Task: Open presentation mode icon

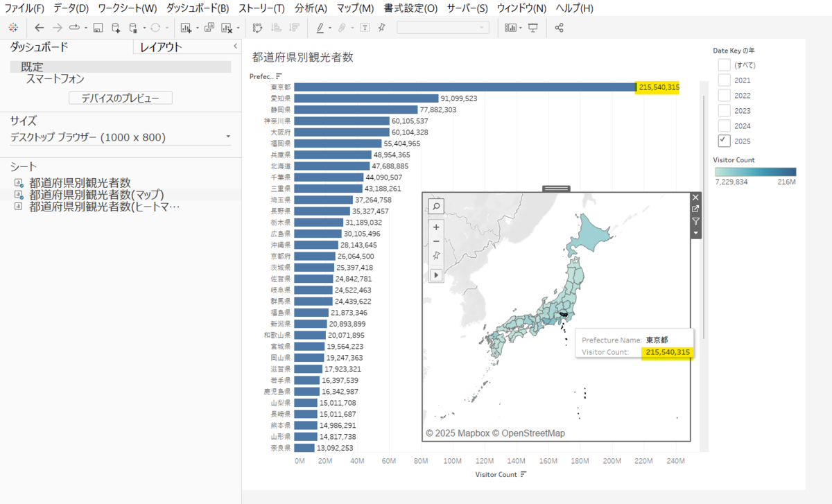Action: tap(533, 28)
